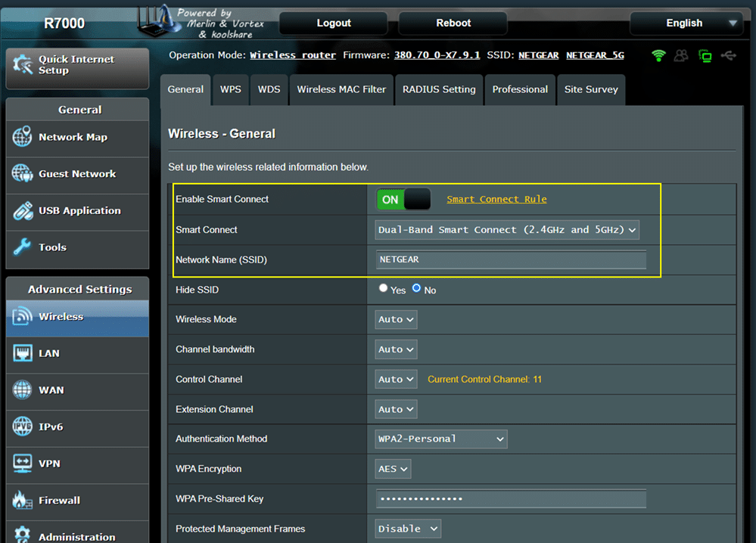Open the VPN monitor icon
Screen dimensions: 756x543
point(22,464)
